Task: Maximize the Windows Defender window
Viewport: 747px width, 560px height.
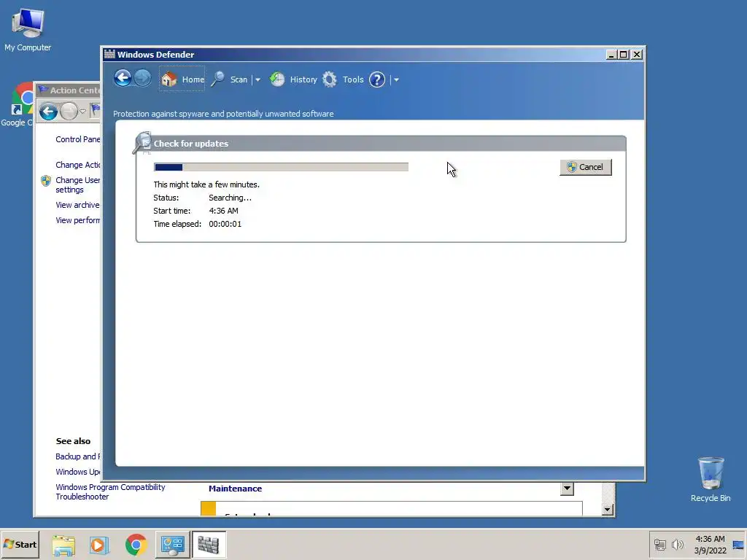Action: click(623, 55)
